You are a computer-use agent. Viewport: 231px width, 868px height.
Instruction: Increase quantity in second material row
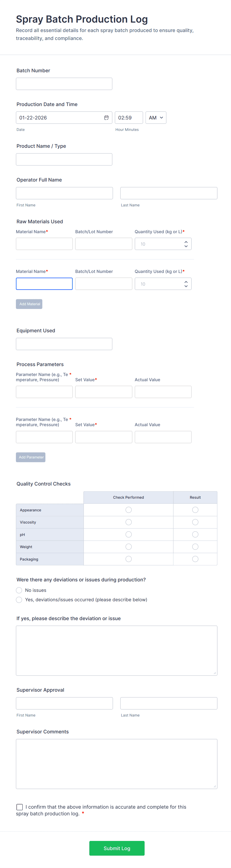coord(186,282)
